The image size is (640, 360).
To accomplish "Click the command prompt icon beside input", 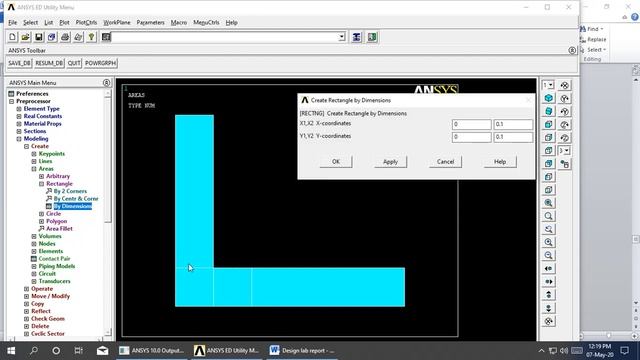I will click(106, 37).
